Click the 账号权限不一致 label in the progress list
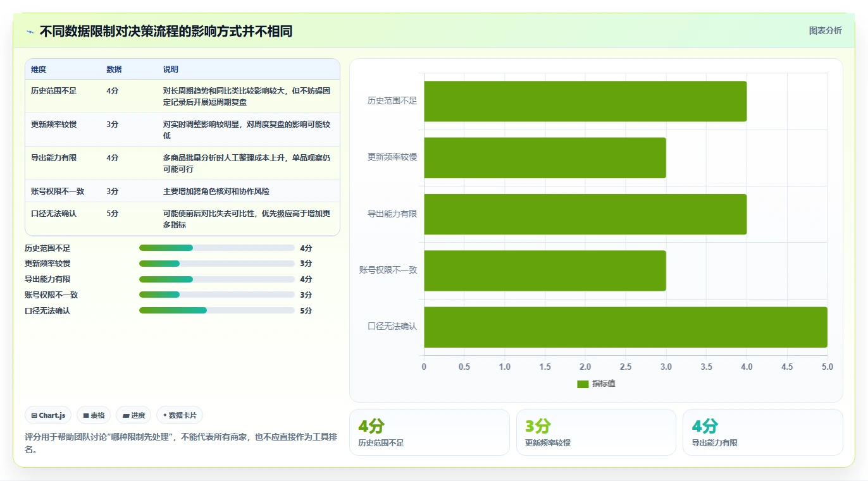The height and width of the screenshot is (481, 868). click(51, 295)
